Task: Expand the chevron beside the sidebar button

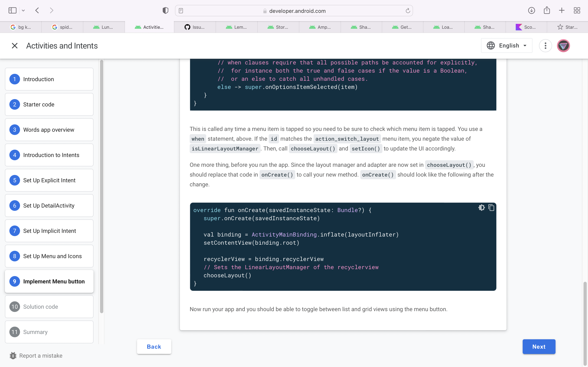Action: click(23, 10)
